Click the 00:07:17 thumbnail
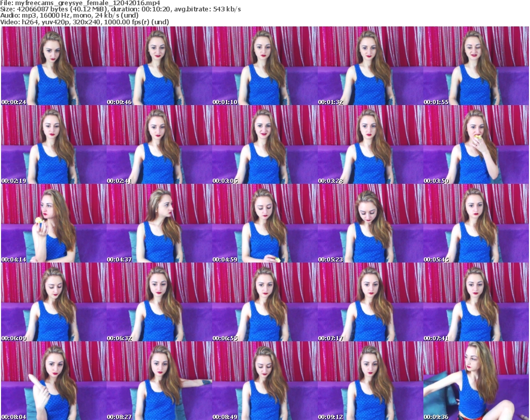 point(370,302)
